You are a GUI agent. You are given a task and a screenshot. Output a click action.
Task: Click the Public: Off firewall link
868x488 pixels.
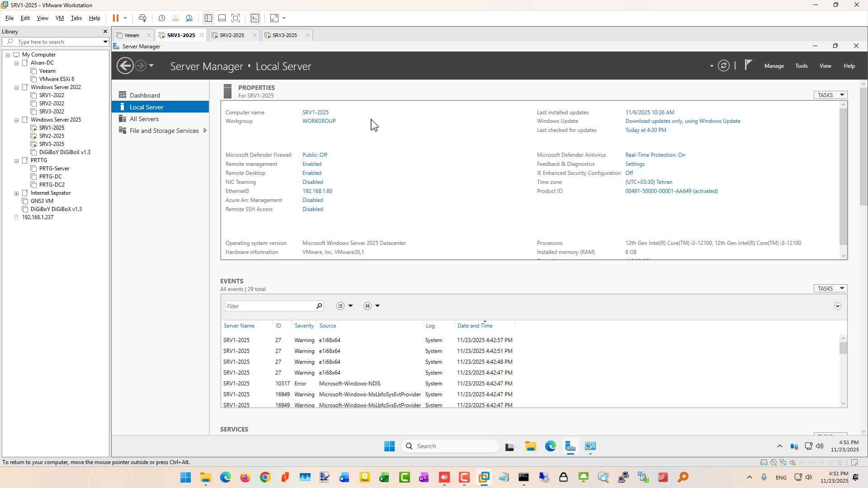pos(315,155)
